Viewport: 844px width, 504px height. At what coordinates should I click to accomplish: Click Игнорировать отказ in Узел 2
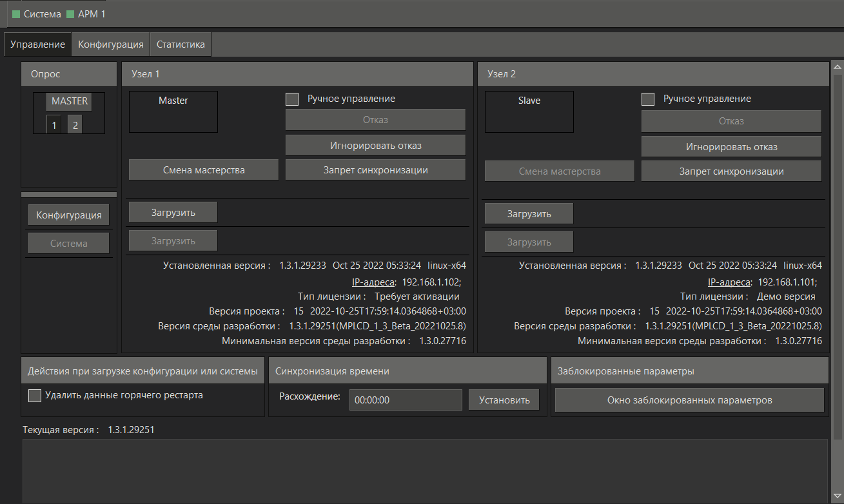[x=731, y=147]
